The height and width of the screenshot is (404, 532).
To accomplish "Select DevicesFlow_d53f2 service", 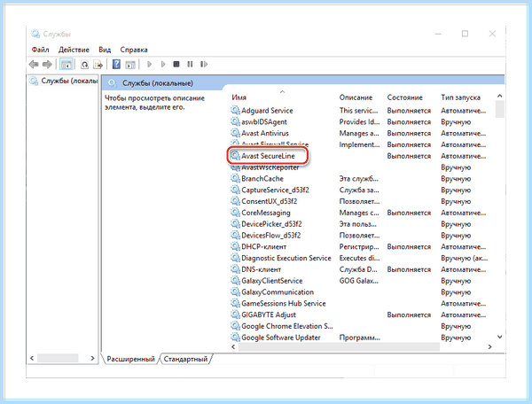I will click(x=270, y=235).
